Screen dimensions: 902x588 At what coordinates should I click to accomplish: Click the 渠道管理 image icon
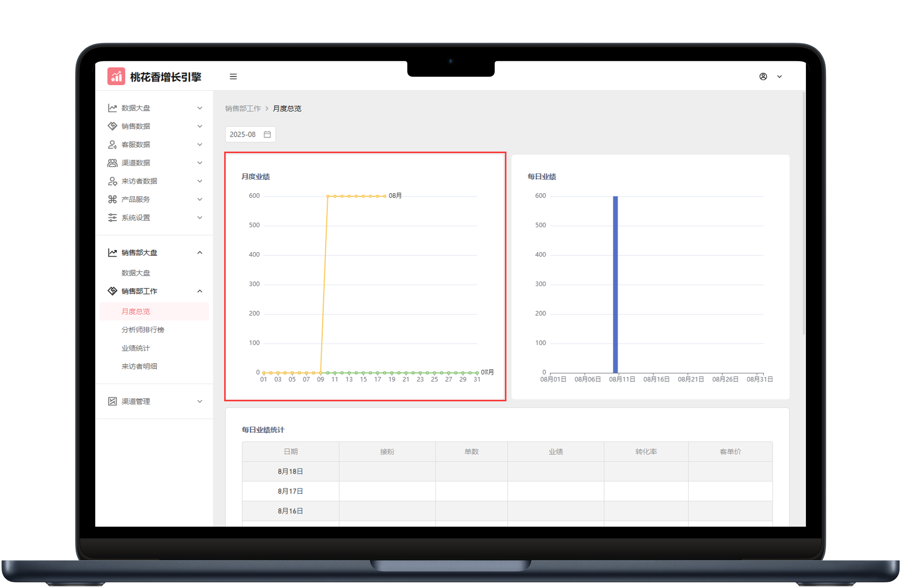112,401
